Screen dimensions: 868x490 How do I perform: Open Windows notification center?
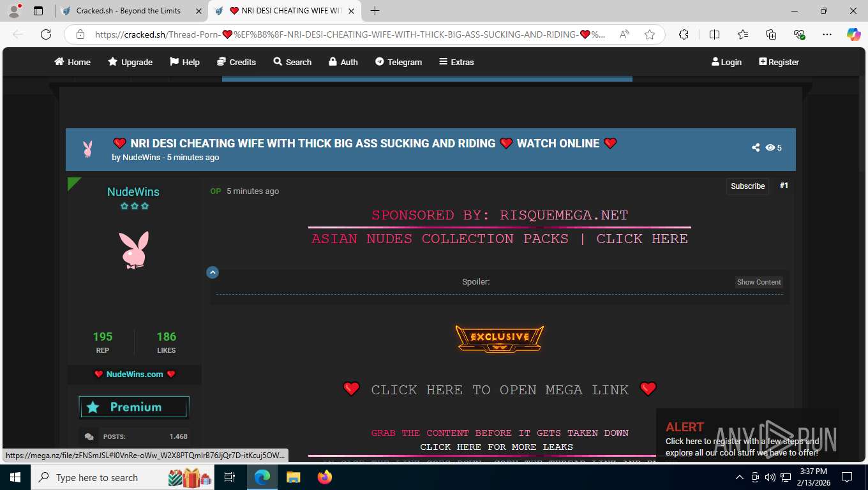[847, 477]
